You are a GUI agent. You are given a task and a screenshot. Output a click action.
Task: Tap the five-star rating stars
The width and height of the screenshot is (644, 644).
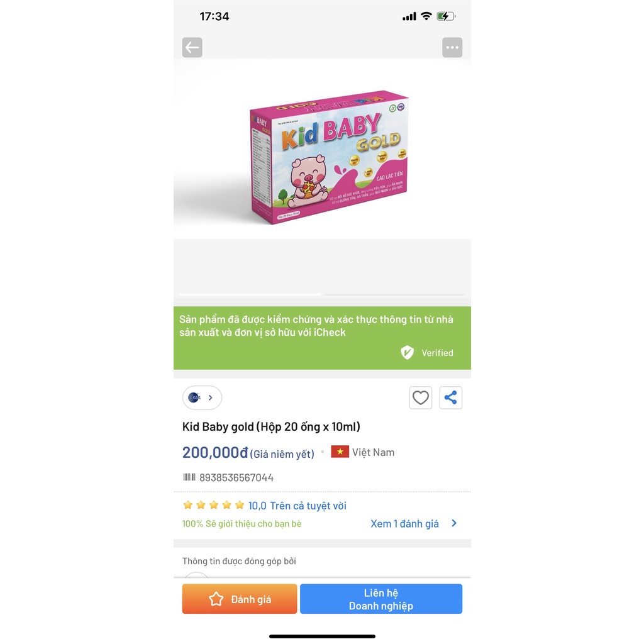pyautogui.click(x=214, y=505)
